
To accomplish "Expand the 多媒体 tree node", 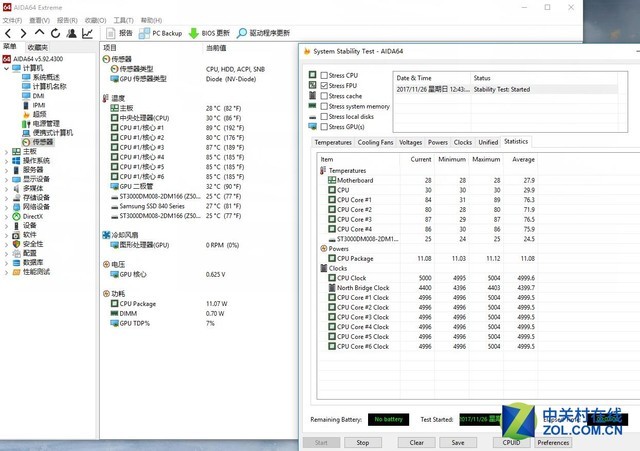I will coord(6,189).
